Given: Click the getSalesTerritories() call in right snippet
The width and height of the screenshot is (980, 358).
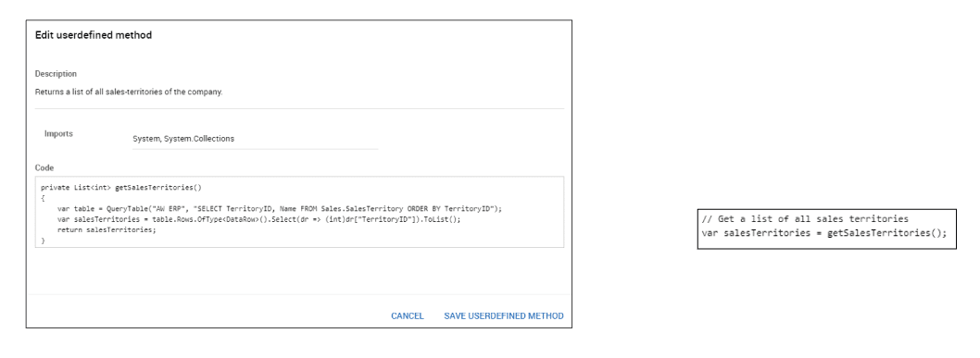Looking at the screenshot, I should coord(886,232).
